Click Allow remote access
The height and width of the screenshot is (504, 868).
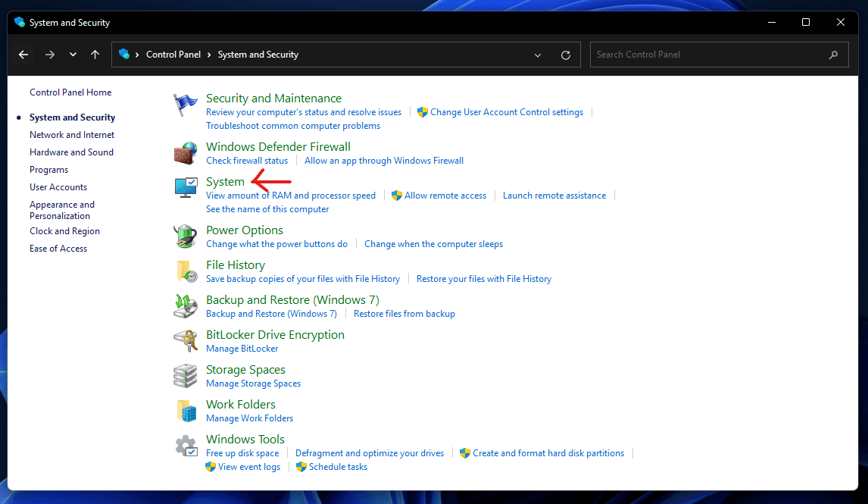pyautogui.click(x=445, y=196)
